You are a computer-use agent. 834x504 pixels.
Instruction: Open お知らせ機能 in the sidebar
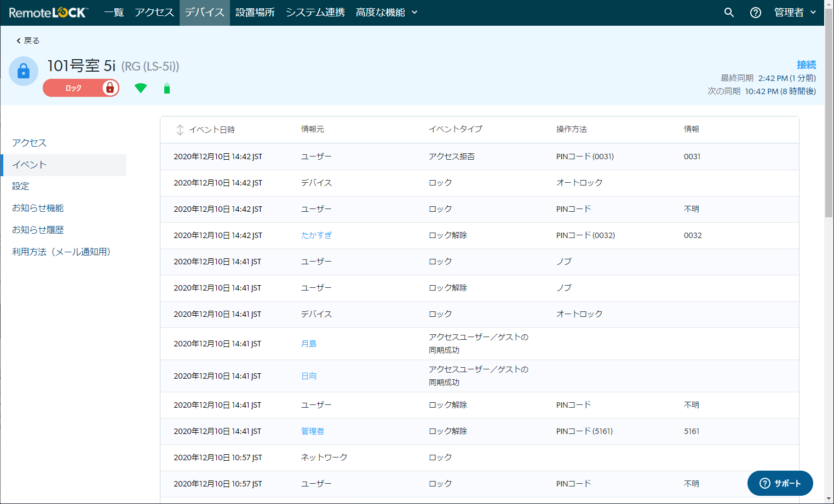pos(38,208)
